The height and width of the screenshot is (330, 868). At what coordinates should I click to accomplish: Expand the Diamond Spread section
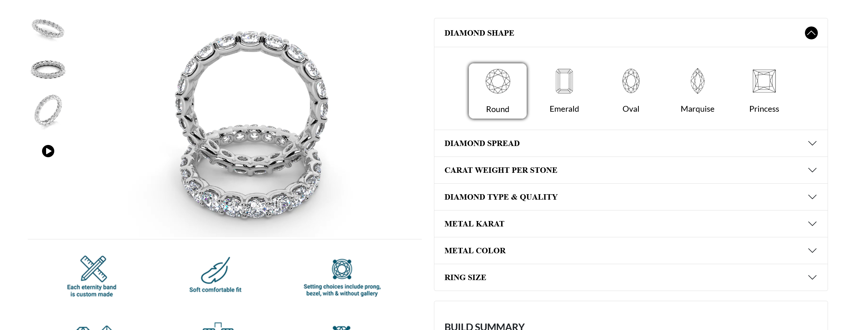631,143
